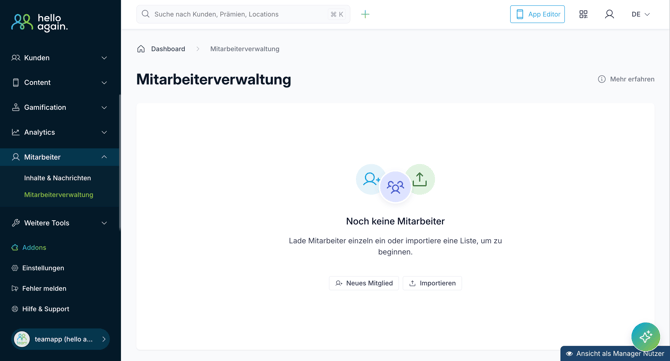
Task: Click the Mitarbeiterverwaltung breadcrumb text
Action: 244,49
